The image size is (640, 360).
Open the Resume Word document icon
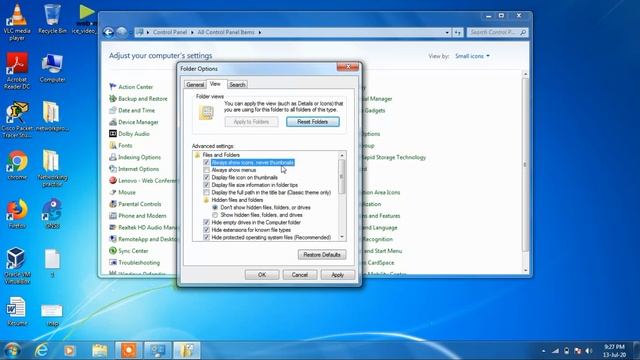coord(17,311)
